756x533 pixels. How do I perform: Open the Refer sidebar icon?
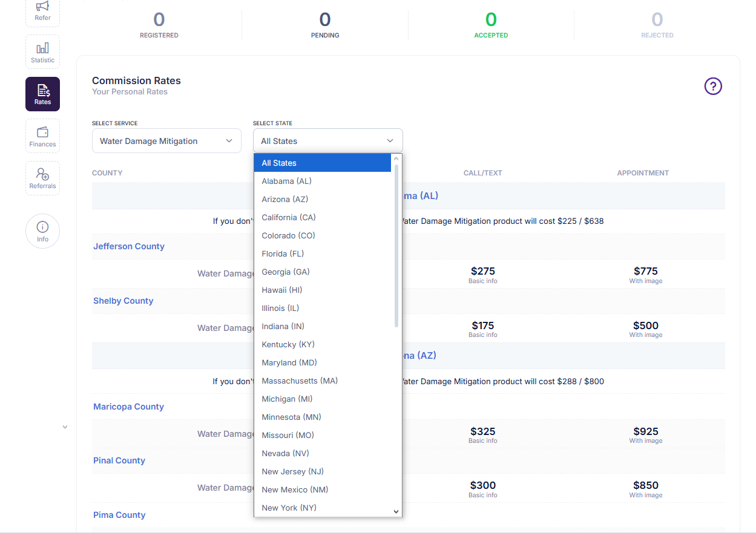pos(42,11)
